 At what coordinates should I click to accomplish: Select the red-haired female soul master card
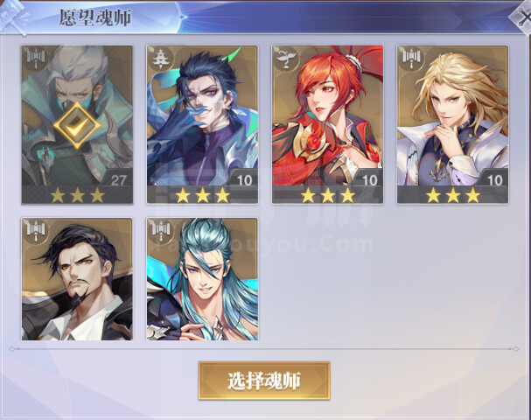click(327, 124)
